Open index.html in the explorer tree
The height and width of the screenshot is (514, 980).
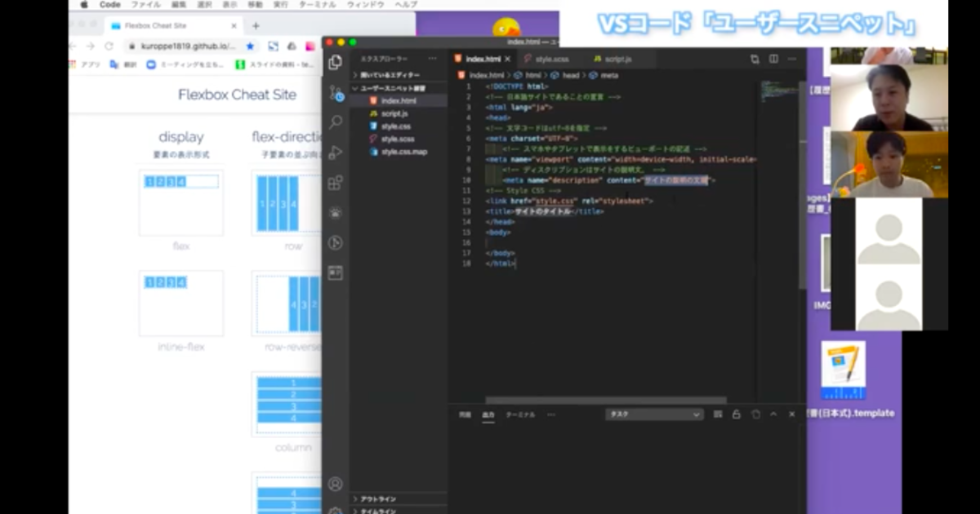click(x=399, y=101)
